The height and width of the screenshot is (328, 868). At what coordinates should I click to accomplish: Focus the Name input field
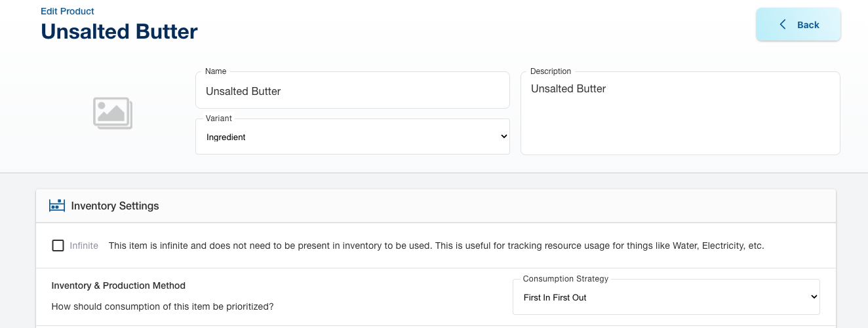352,91
